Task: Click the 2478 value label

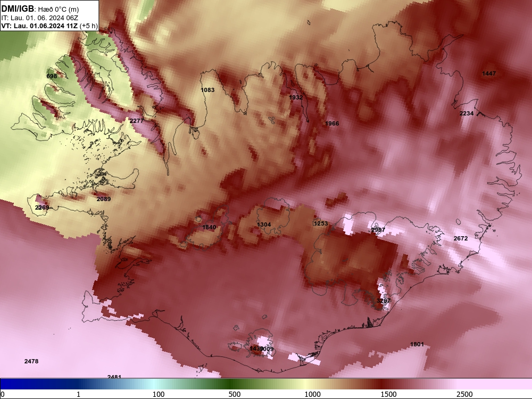Action: pyautogui.click(x=31, y=361)
